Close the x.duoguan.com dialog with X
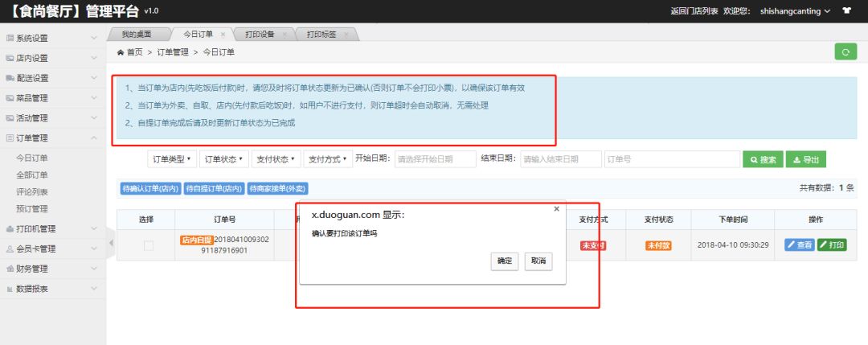Image resolution: width=868 pixels, height=345 pixels. (556, 209)
